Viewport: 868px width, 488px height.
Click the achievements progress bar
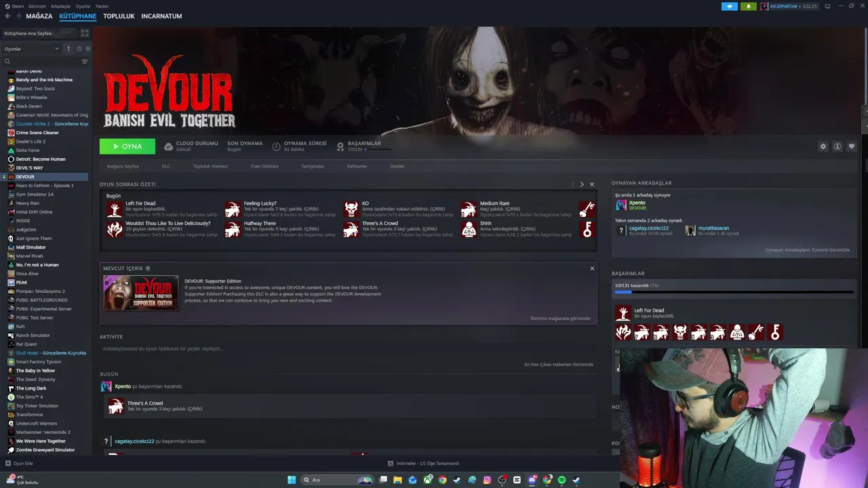(x=734, y=293)
